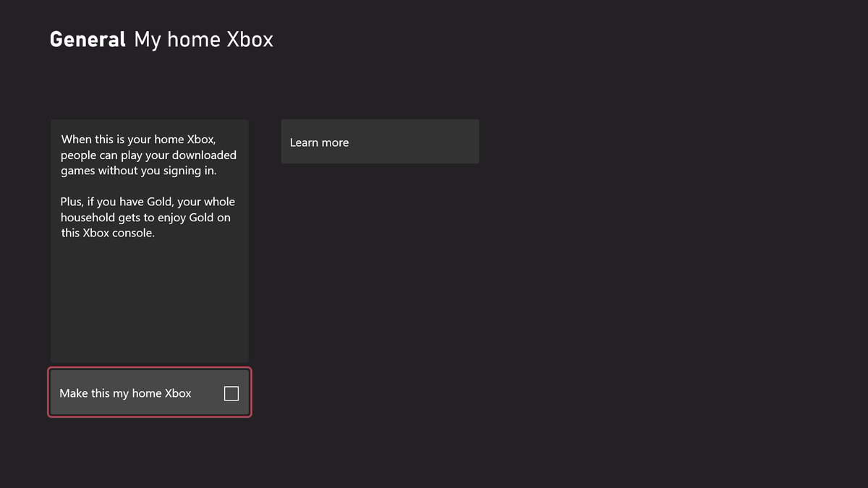Viewport: 868px width, 488px height.
Task: Click the paragraph mentioning Gold benefits
Action: (x=148, y=217)
